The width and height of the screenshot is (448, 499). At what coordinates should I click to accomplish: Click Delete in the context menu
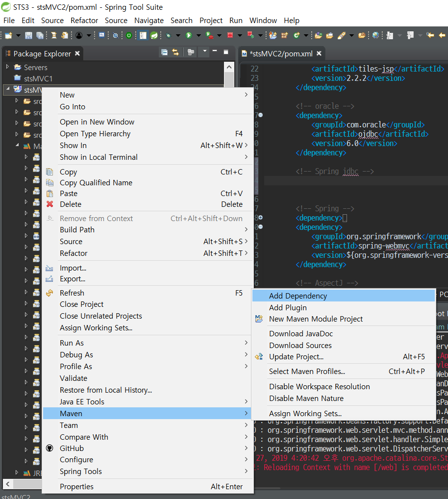(x=148, y=204)
